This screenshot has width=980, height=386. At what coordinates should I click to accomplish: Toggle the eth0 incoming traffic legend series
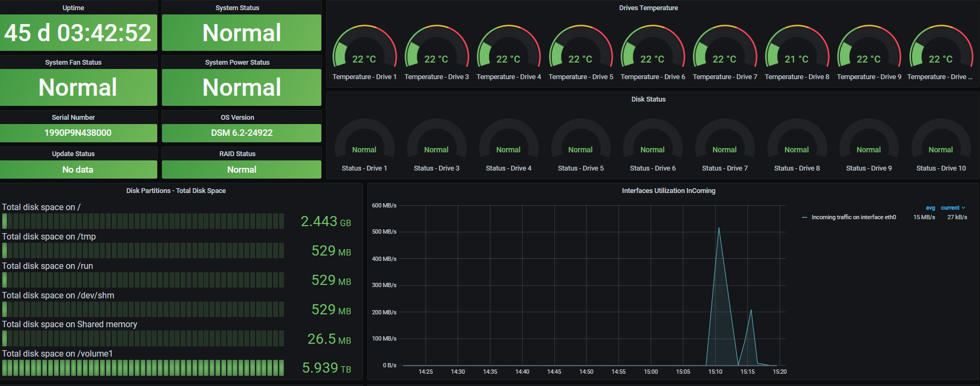(x=853, y=217)
